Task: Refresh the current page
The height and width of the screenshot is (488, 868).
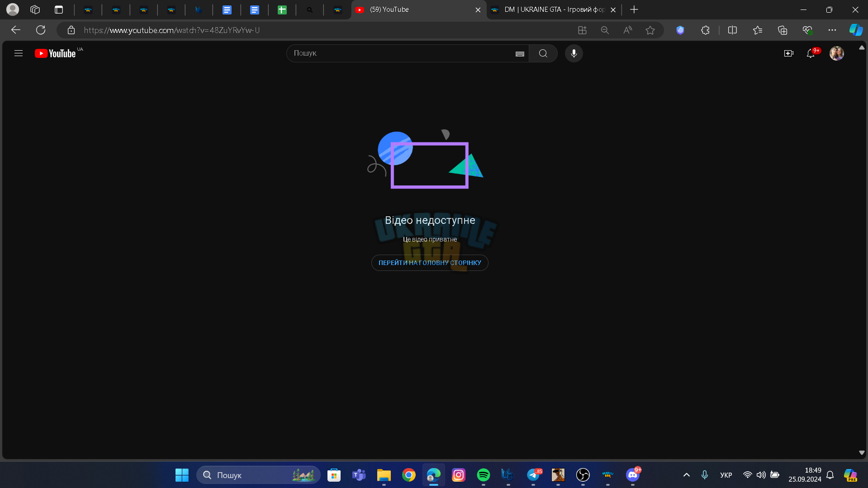Action: [x=41, y=30]
